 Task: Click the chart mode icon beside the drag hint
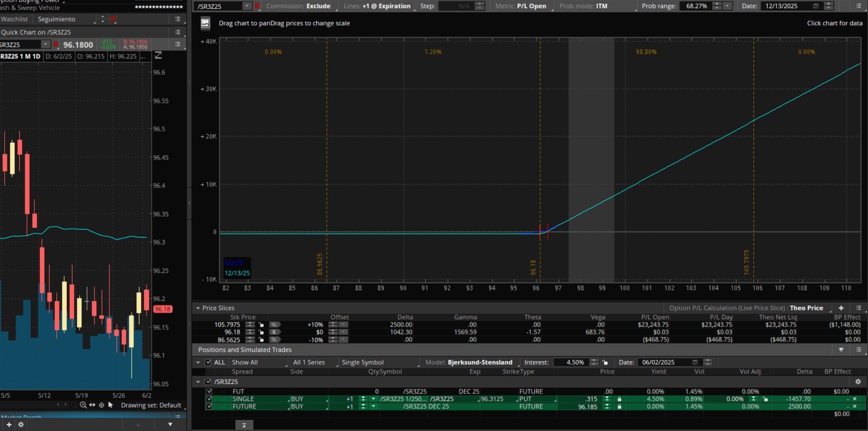pos(206,23)
